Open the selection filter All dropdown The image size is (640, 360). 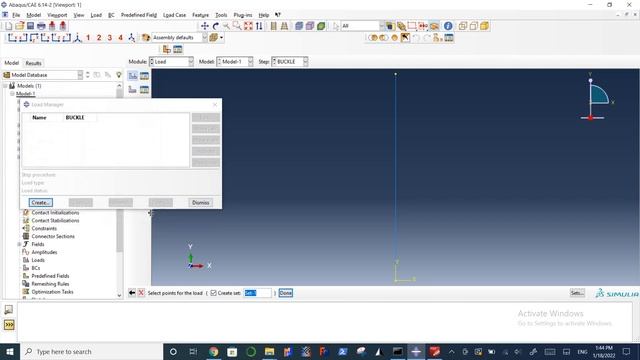tap(363, 26)
